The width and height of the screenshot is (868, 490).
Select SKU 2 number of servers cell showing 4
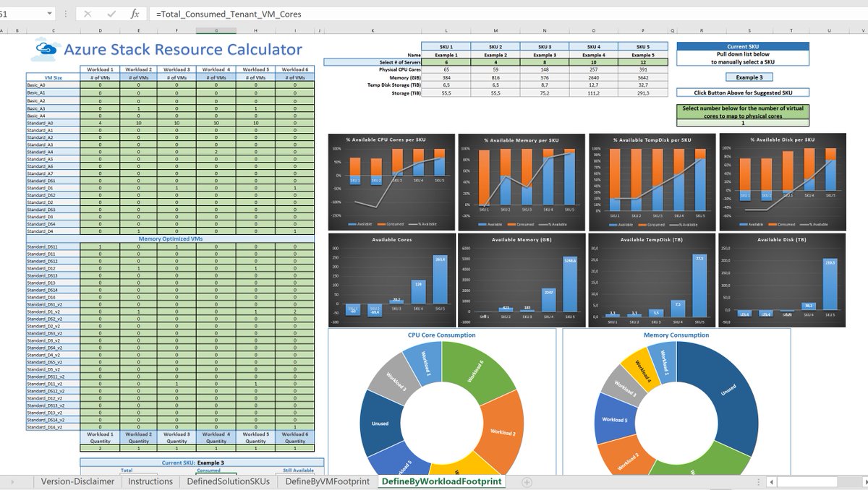pos(495,62)
